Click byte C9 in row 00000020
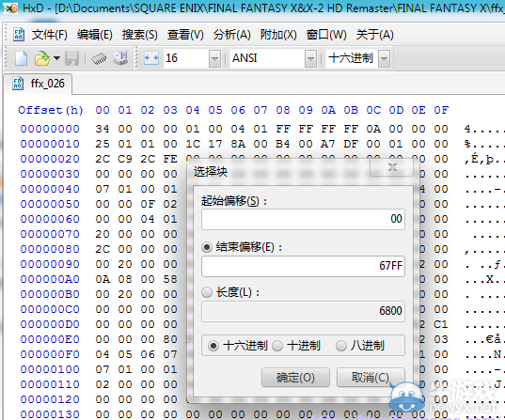Viewport: 505px width, 420px height. (125, 159)
